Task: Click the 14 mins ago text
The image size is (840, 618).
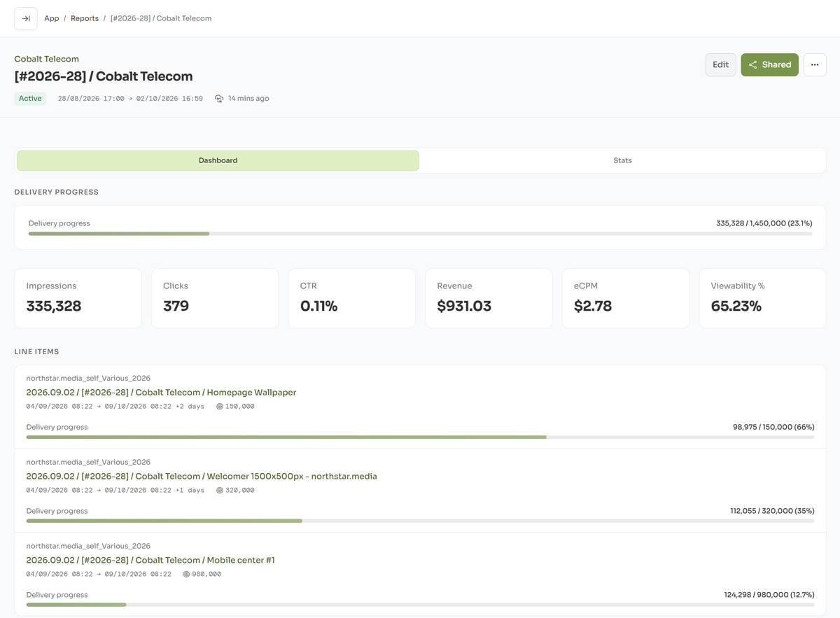Action: pos(248,99)
